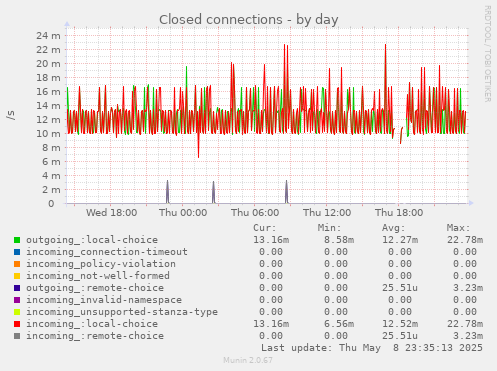The height and width of the screenshot is (371, 497).
Task: Click the incoming_invalid-namespace legend label
Action: pos(104,300)
